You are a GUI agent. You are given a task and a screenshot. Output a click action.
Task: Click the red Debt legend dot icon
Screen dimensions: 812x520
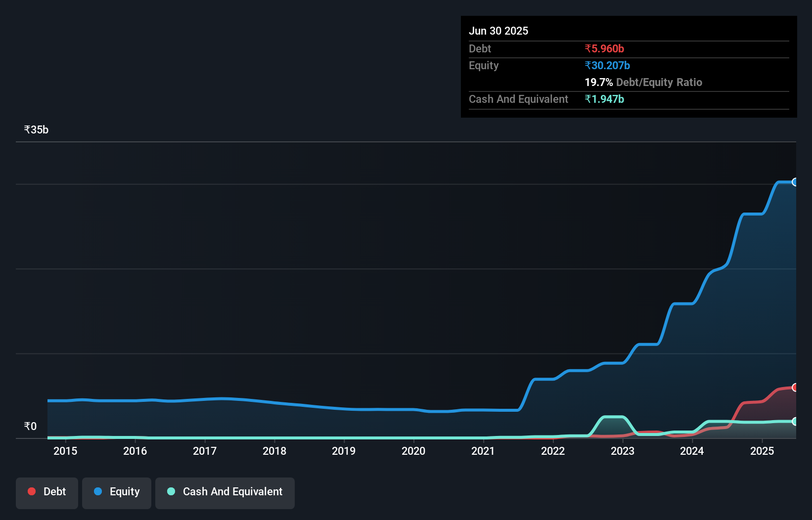point(31,491)
